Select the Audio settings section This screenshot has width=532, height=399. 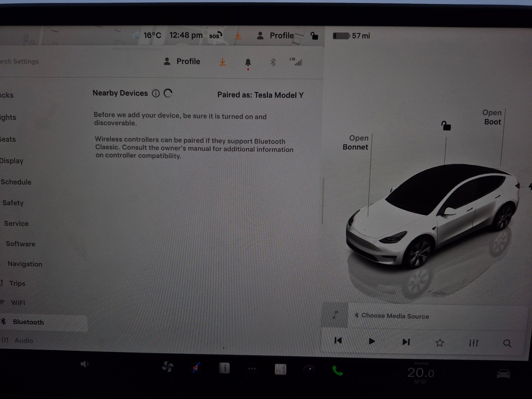pos(23,340)
